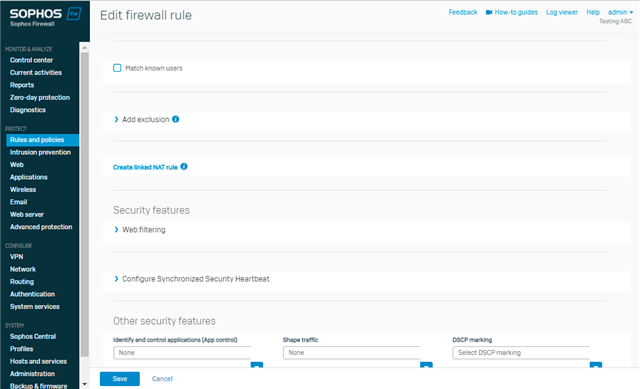640x389 pixels.
Task: Enable the Match known users checkbox
Action: click(x=117, y=68)
